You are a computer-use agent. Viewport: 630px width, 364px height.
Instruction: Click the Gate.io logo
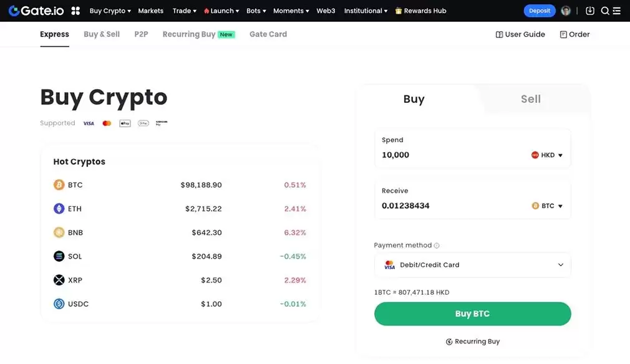(x=36, y=10)
